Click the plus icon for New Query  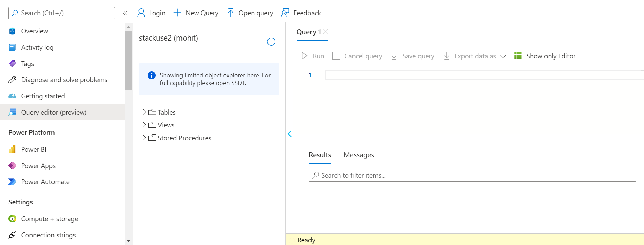(x=177, y=13)
